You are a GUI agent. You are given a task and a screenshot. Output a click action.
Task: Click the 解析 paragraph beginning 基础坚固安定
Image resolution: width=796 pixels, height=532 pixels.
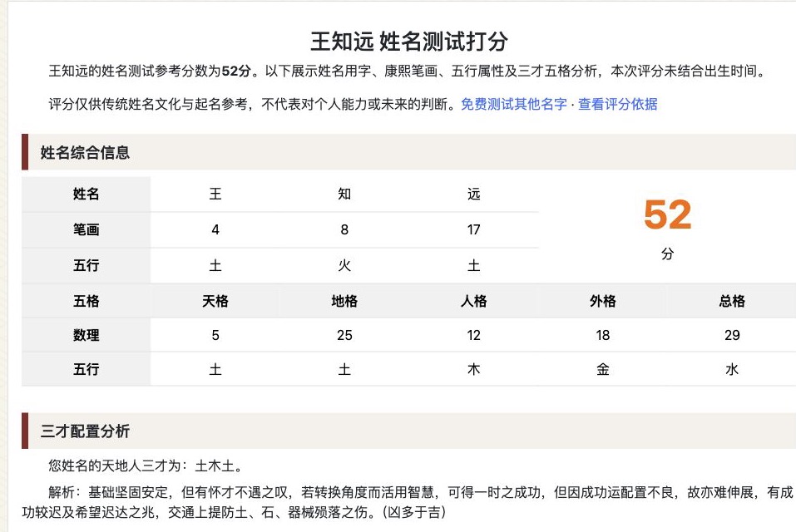(408, 502)
